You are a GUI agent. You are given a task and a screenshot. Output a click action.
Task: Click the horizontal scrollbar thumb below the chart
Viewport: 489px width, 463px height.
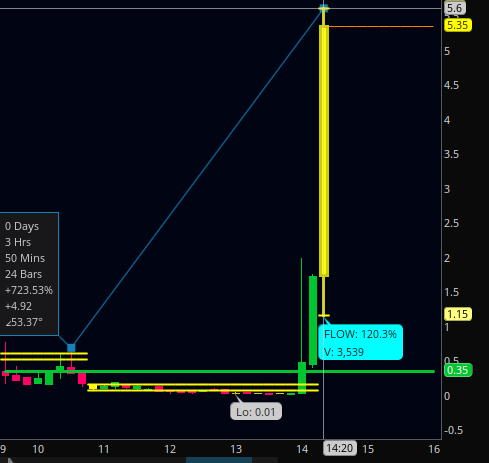coord(219,460)
